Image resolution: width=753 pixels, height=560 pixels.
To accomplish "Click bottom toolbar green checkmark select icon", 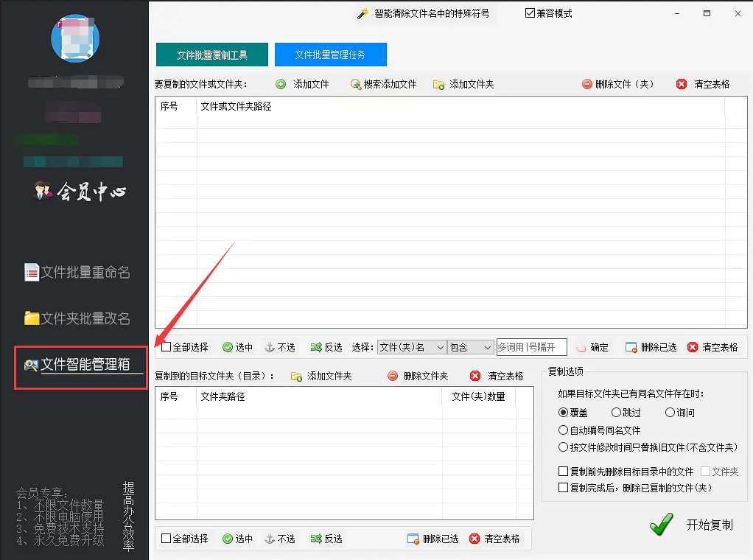I will click(228, 539).
